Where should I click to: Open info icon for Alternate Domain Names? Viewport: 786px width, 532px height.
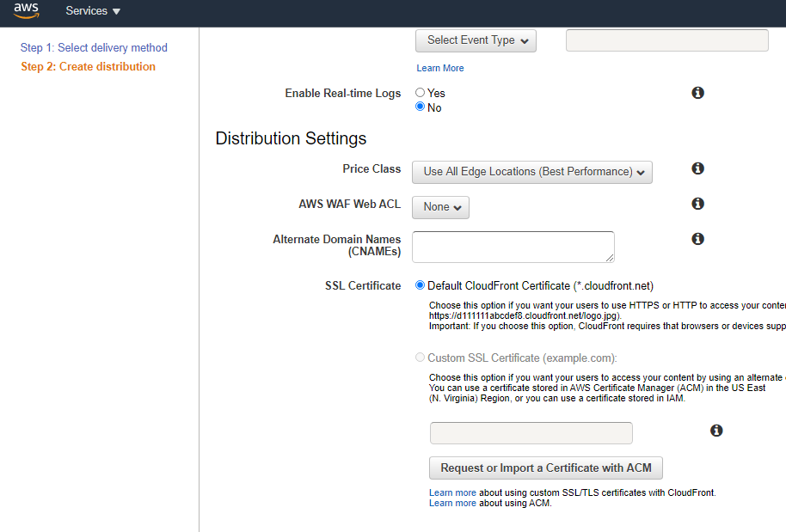[x=697, y=239]
